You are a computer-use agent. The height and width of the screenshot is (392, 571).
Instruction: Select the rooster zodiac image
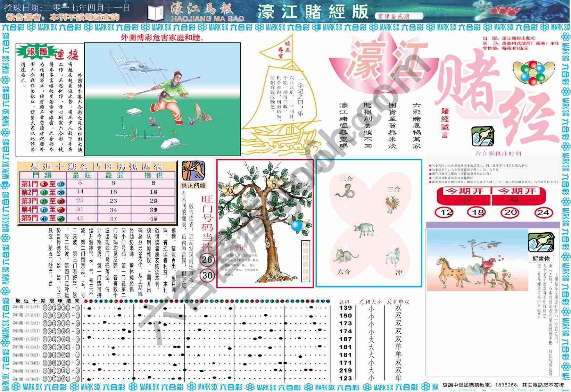coord(393,204)
